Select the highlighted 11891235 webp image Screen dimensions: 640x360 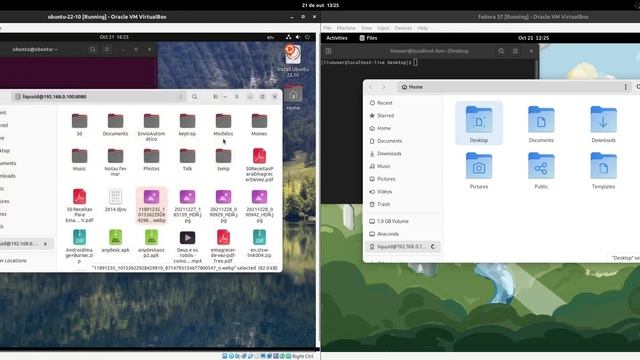coord(151,205)
